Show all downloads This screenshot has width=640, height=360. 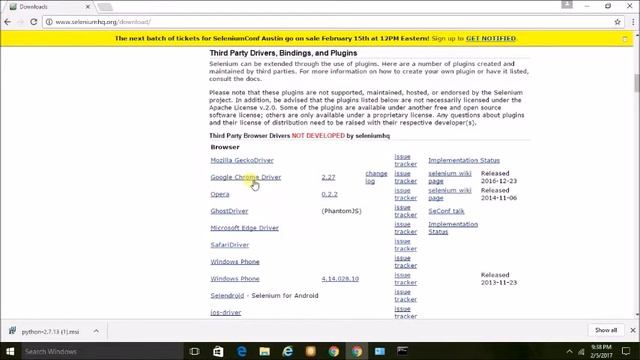[606, 330]
